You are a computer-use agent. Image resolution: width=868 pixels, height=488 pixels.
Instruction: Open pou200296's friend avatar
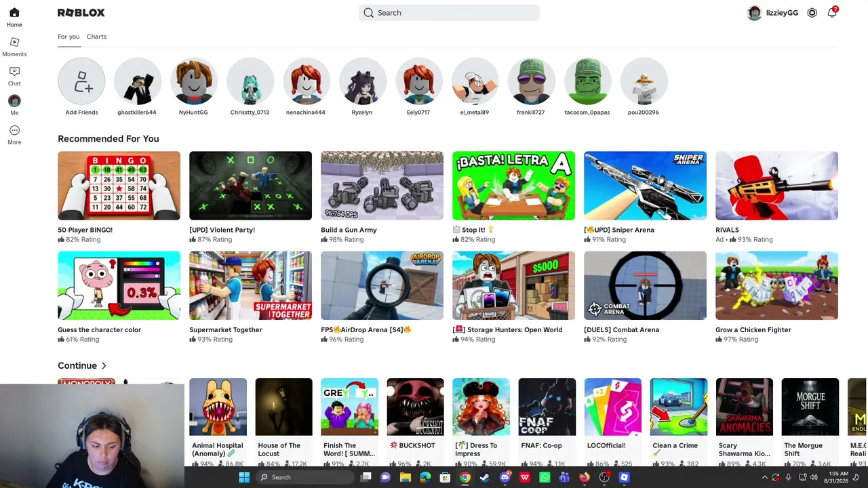click(644, 81)
